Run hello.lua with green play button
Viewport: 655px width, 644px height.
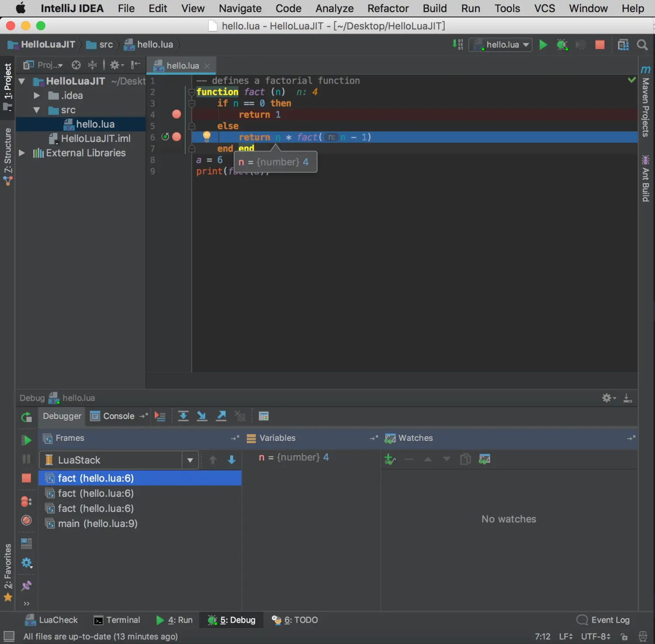tap(543, 45)
